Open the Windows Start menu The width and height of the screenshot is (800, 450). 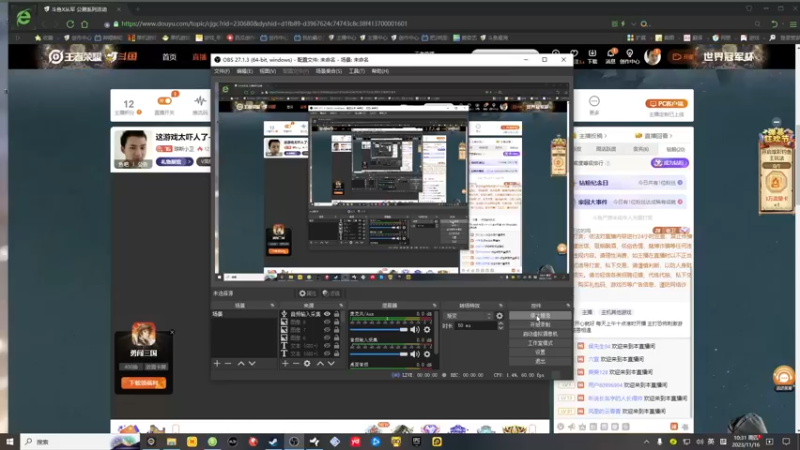10,442
